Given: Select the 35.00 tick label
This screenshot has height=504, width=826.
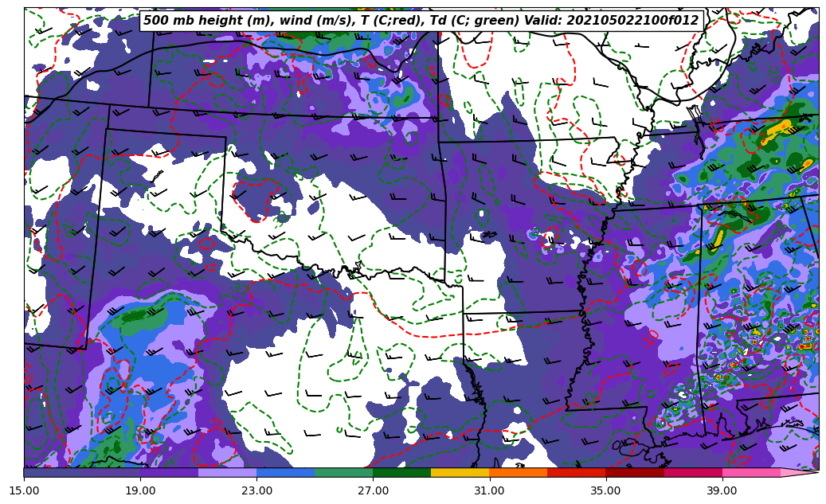Looking at the screenshot, I should point(605,491).
